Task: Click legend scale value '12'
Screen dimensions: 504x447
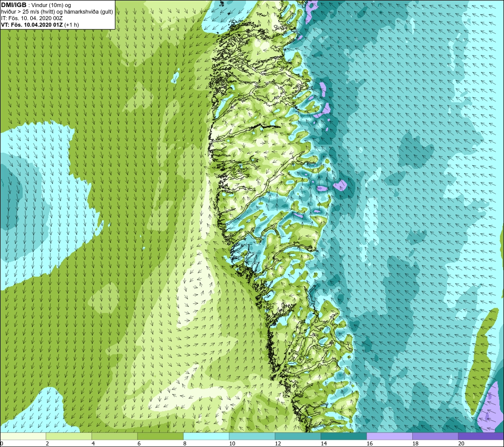Action: click(278, 443)
